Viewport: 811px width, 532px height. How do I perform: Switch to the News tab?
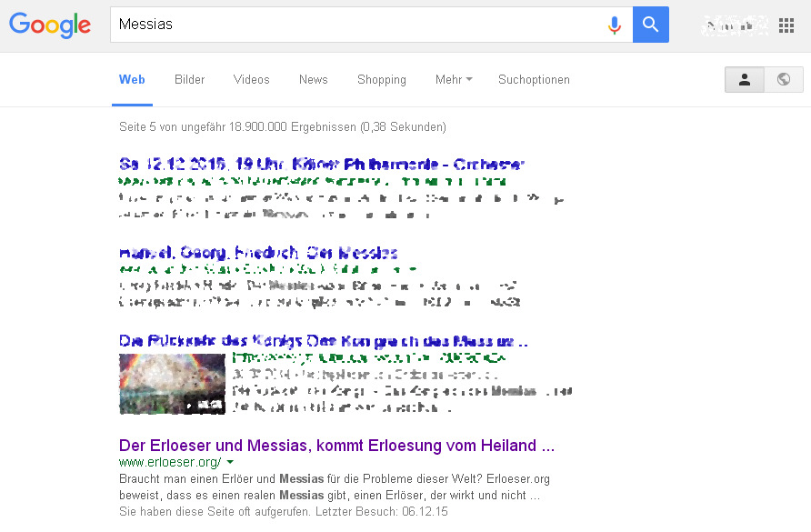pyautogui.click(x=314, y=80)
